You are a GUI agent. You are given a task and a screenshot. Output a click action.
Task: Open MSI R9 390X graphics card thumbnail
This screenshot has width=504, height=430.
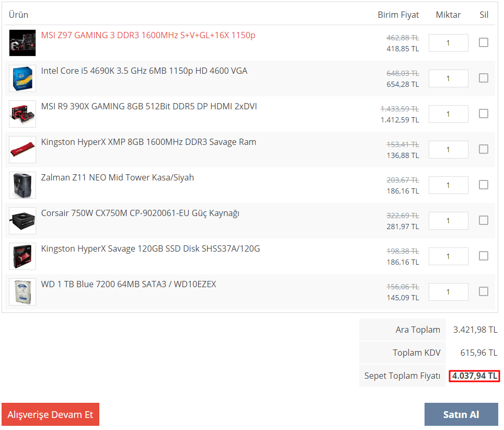[22, 114]
